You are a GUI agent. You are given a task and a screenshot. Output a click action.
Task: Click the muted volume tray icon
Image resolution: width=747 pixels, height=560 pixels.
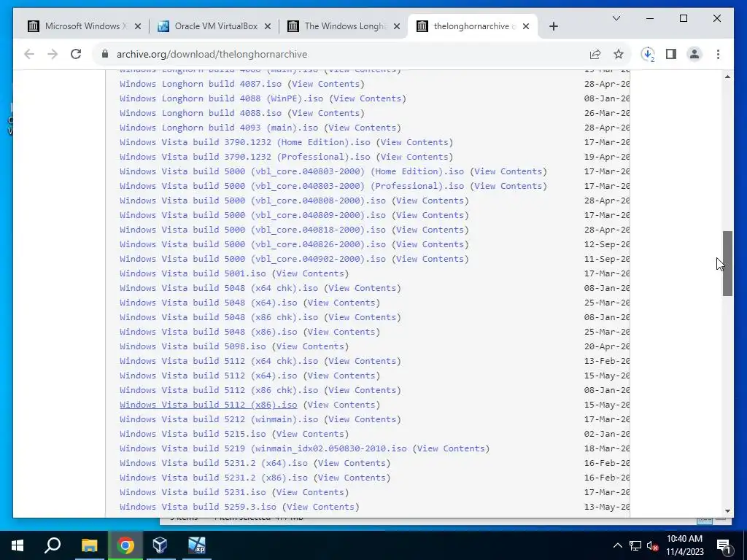pos(653,545)
